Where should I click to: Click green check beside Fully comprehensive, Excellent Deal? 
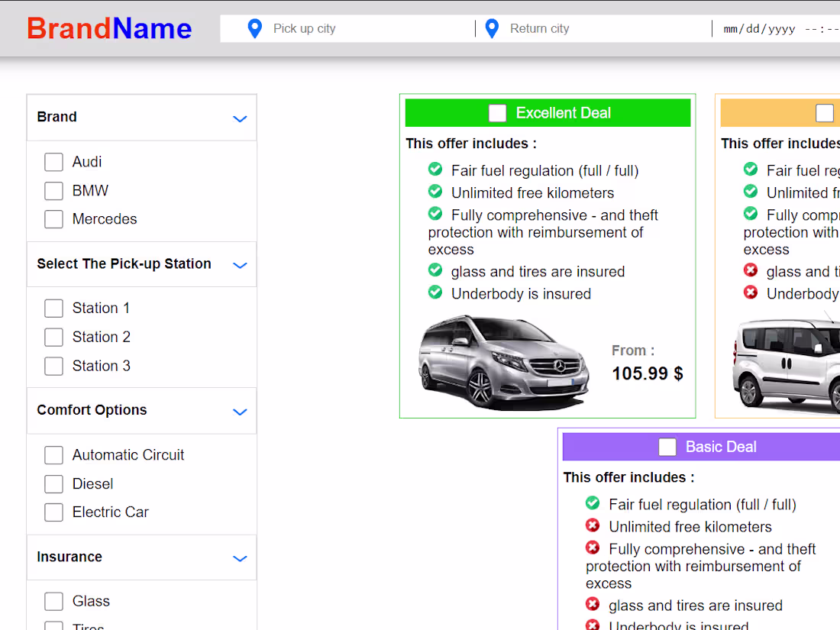tap(435, 214)
